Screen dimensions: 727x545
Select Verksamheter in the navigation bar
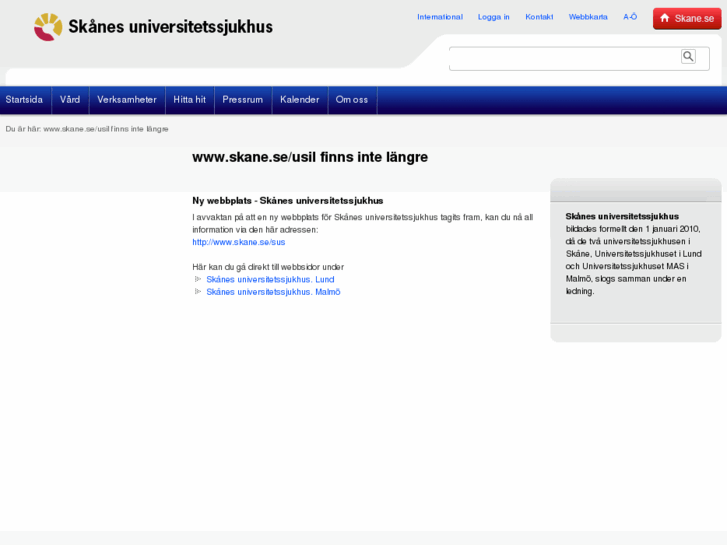tap(127, 100)
